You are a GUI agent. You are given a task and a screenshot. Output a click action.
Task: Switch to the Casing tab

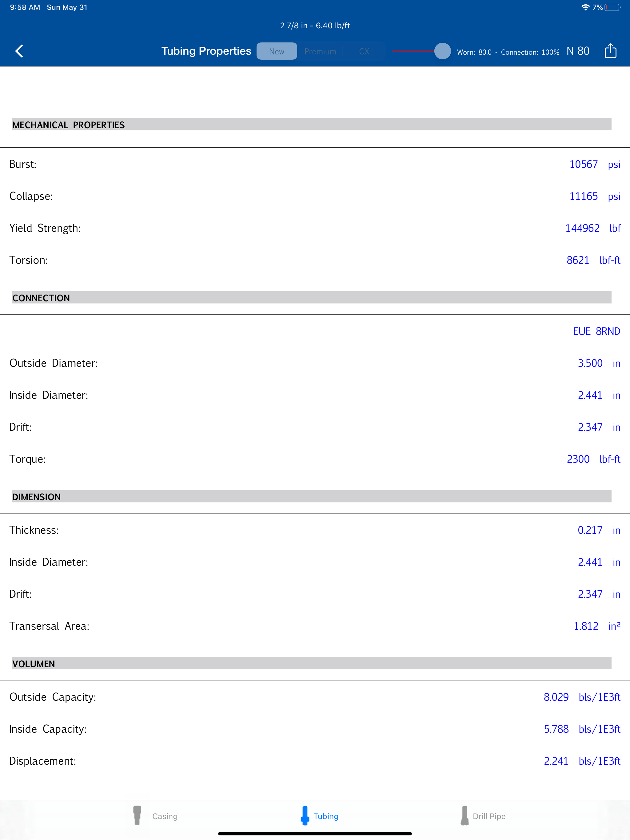[x=165, y=816]
